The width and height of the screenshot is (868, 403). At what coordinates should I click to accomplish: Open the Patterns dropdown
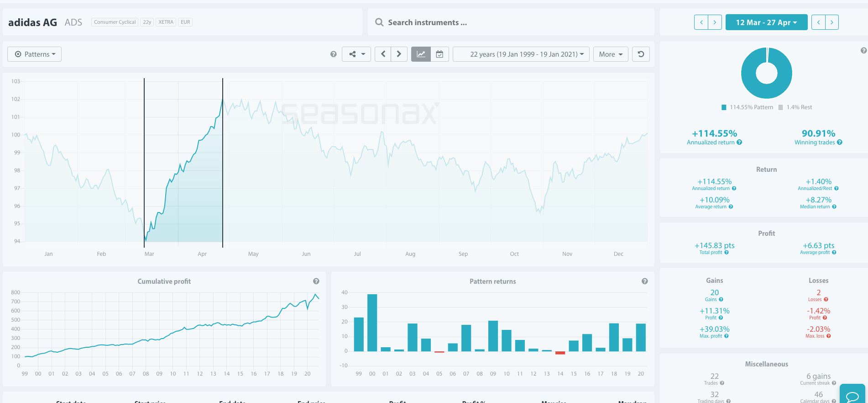pos(35,54)
